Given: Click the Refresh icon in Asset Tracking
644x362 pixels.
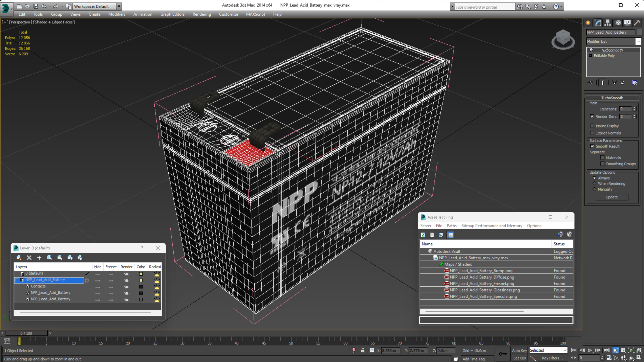Looking at the screenshot, I should (423, 235).
